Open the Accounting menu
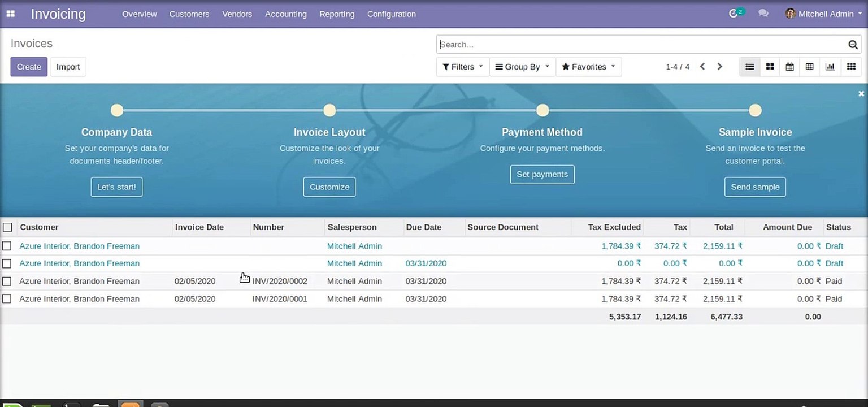This screenshot has height=407, width=868. [285, 14]
